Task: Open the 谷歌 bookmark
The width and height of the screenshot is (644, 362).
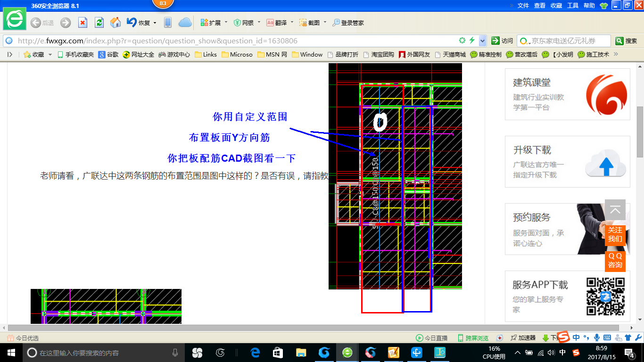Action: coord(108,55)
